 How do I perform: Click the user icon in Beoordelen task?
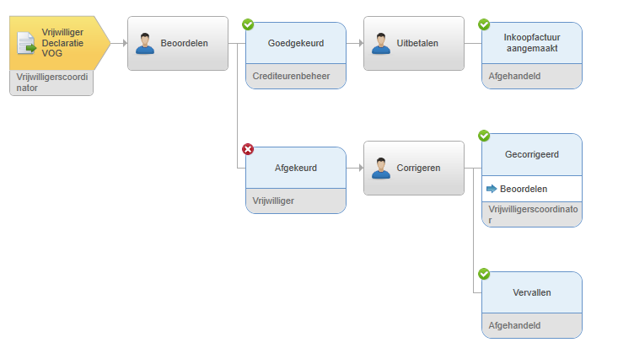click(145, 43)
